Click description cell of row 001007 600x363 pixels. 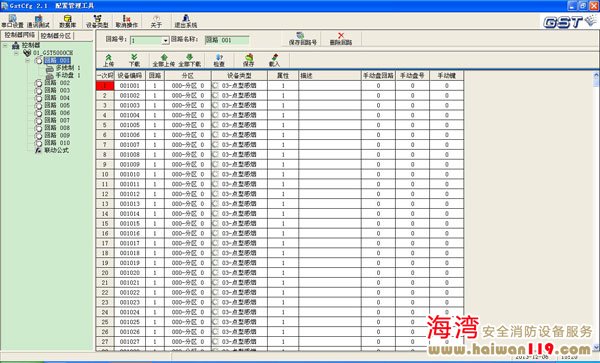pos(329,145)
